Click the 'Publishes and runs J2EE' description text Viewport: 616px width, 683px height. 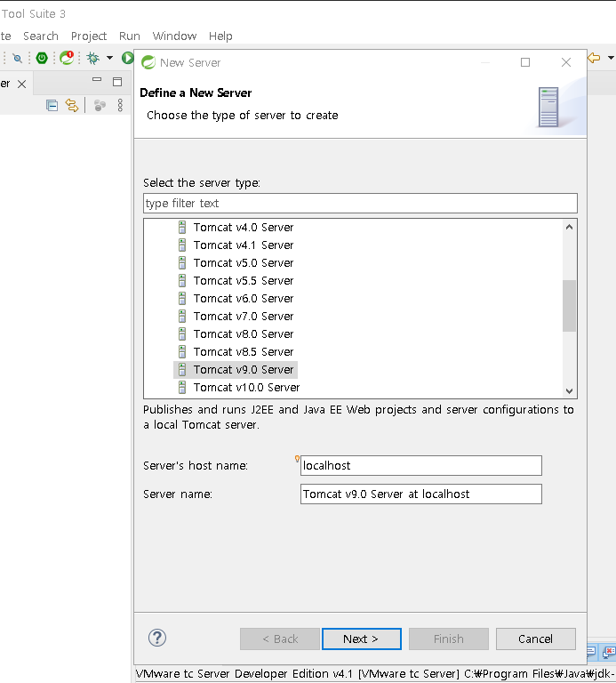[358, 417]
